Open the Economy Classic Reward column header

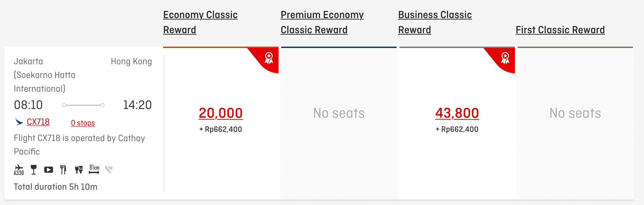pyautogui.click(x=200, y=22)
